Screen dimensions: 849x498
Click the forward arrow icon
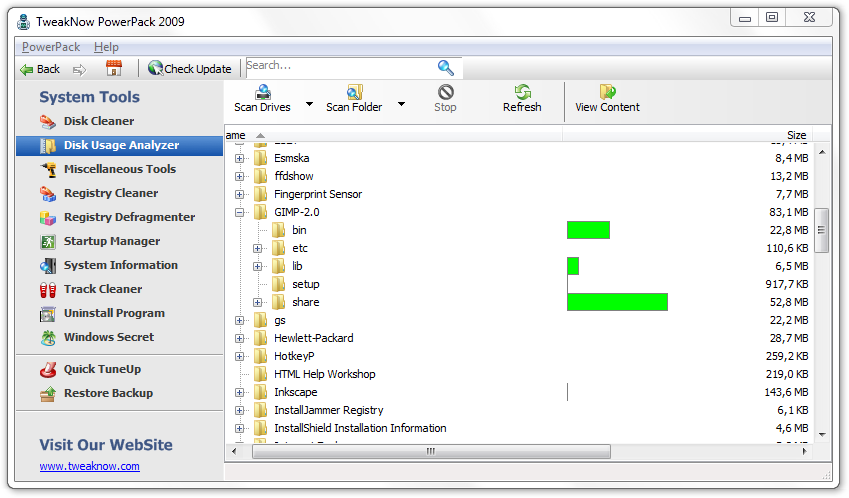(80, 69)
